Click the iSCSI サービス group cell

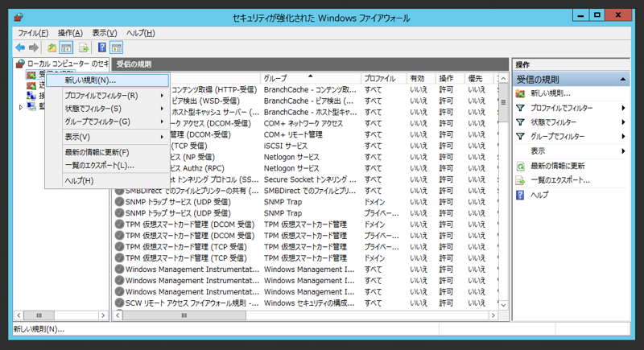tap(286, 146)
